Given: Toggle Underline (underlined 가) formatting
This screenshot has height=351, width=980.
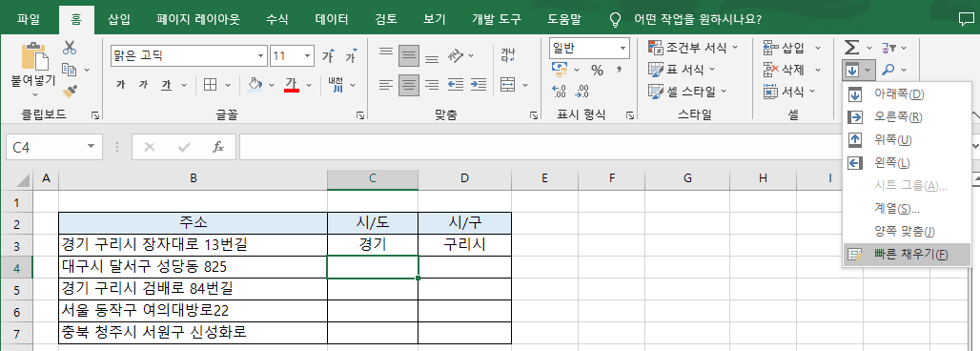Looking at the screenshot, I should (166, 85).
